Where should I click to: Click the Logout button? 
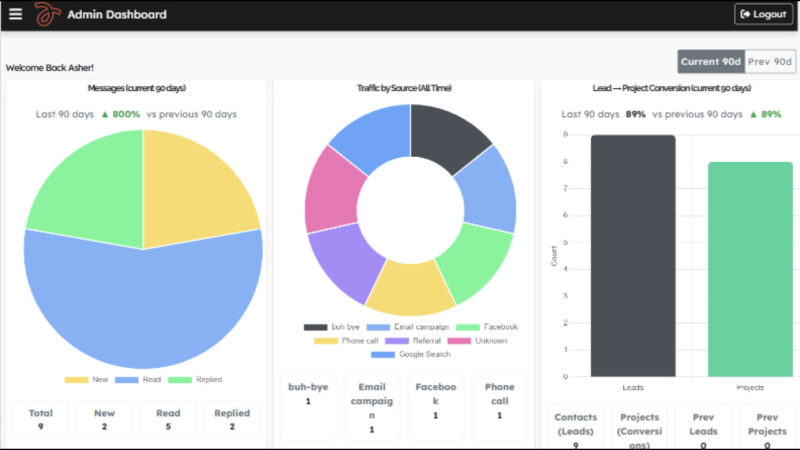763,14
